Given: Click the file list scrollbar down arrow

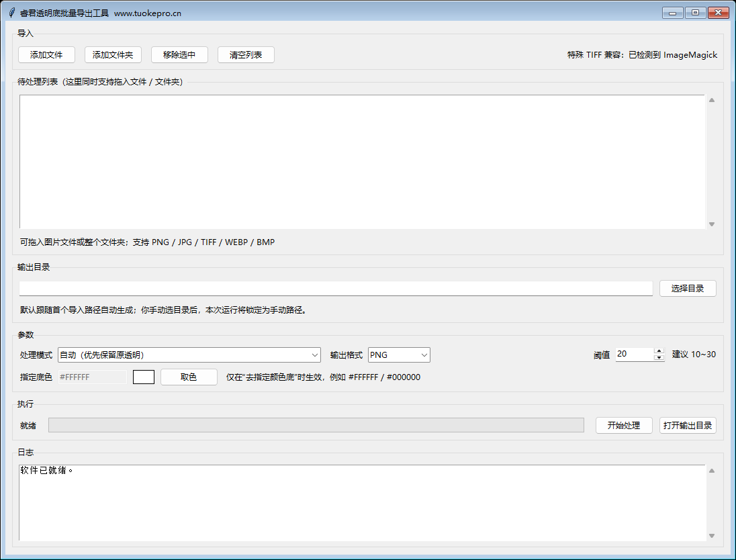Looking at the screenshot, I should (712, 224).
